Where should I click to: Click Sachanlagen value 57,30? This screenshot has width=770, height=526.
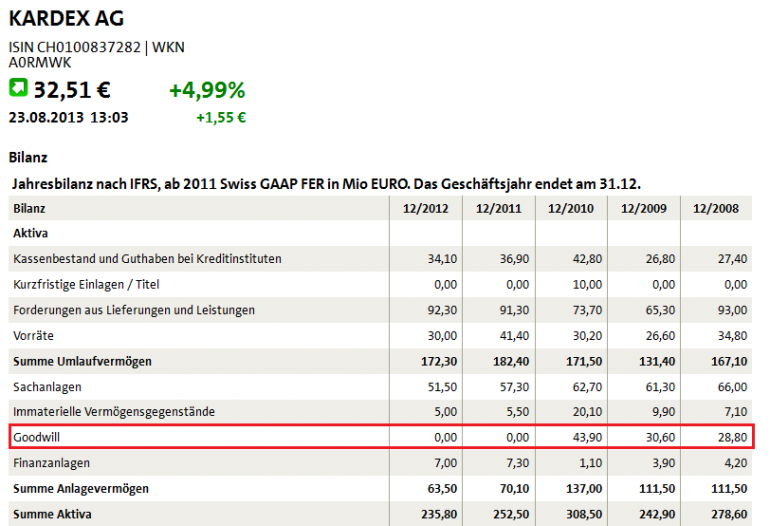pyautogui.click(x=514, y=387)
